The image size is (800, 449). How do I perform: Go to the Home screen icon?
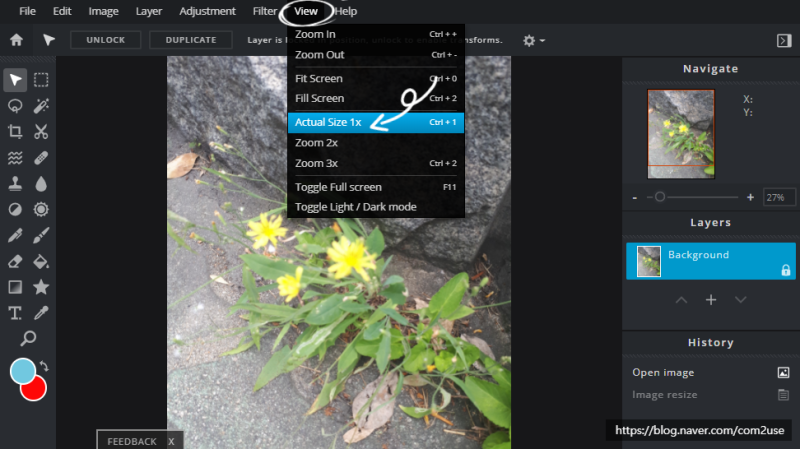(x=16, y=40)
